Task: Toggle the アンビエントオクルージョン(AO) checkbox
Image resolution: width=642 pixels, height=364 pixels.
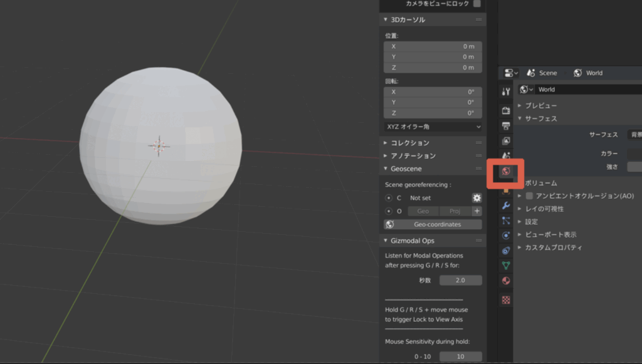Action: (x=529, y=196)
